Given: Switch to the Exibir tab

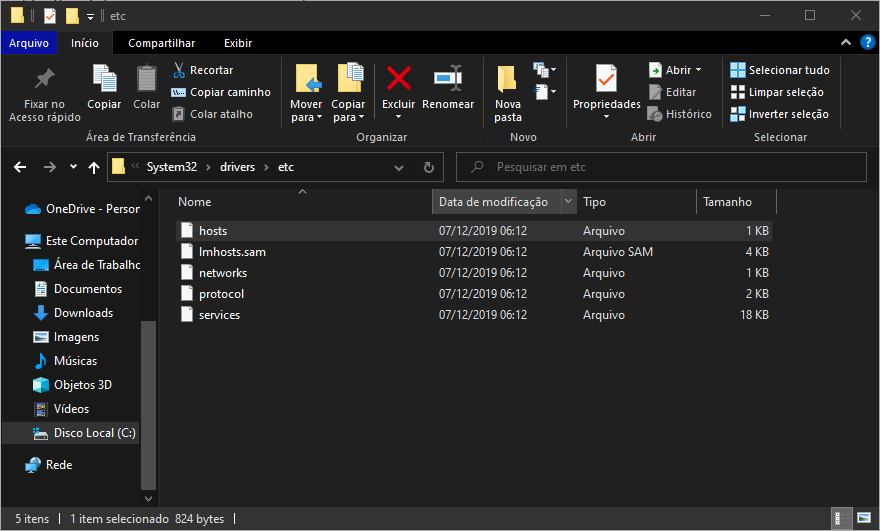Looking at the screenshot, I should (x=238, y=43).
